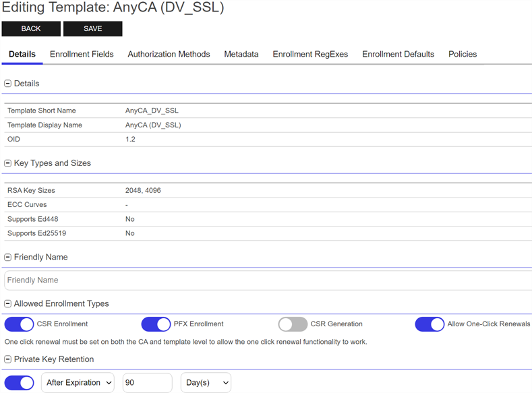Open the Day(s) unit dropdown
This screenshot has height=393, width=532.
[x=206, y=383]
